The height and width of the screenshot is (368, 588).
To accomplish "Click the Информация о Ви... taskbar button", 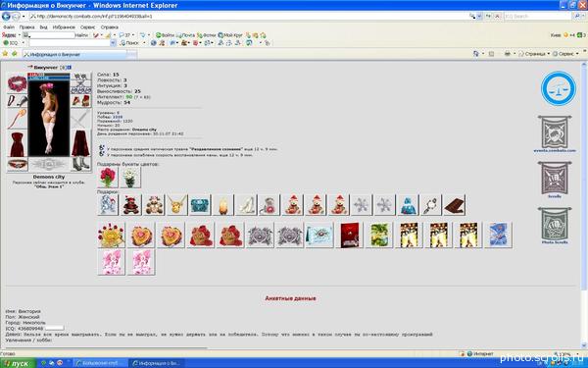I will point(157,363).
